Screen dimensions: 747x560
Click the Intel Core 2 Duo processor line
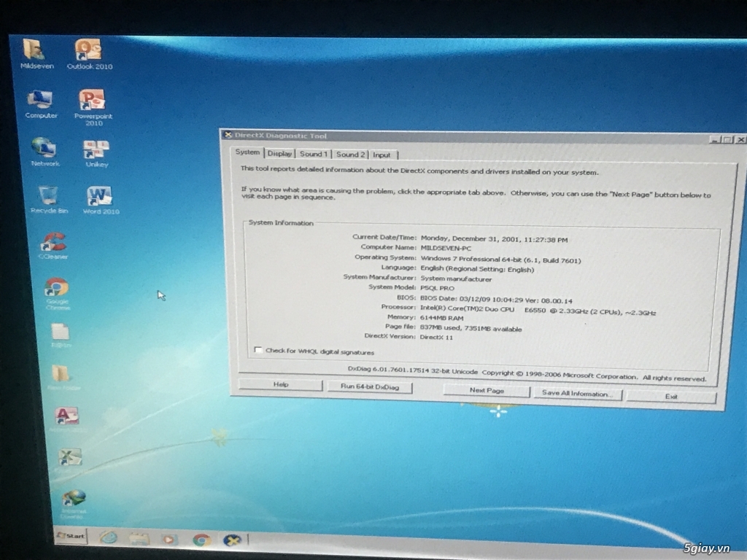(538, 310)
